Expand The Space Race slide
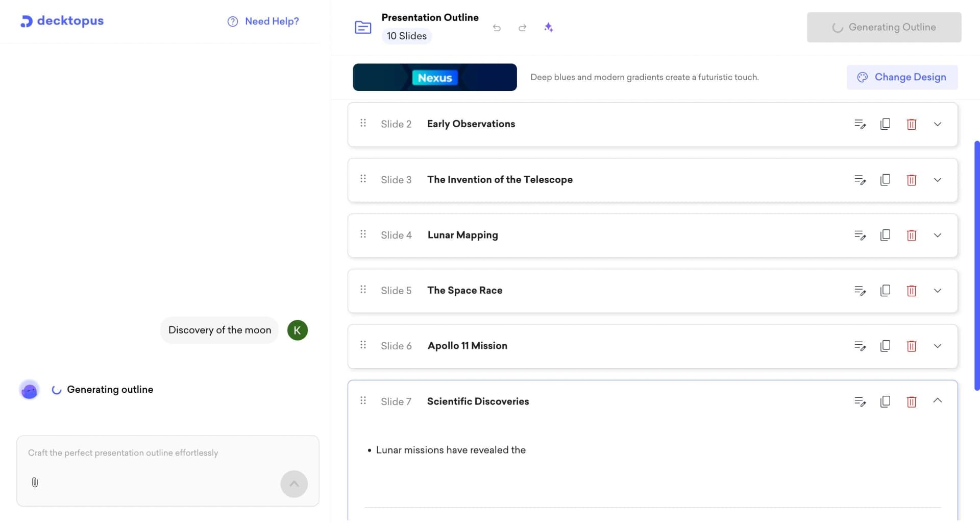980x523 pixels. click(x=938, y=291)
